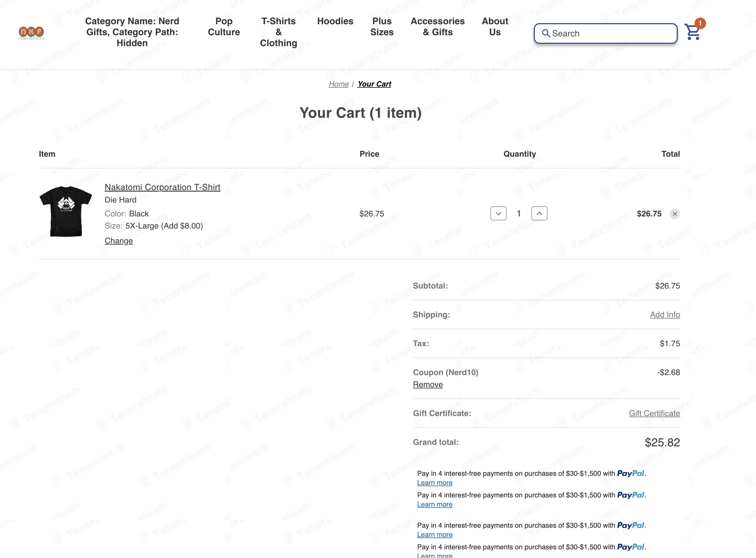This screenshot has height=558, width=756.
Task: Open Plus Sizes menu
Action: point(382,26)
